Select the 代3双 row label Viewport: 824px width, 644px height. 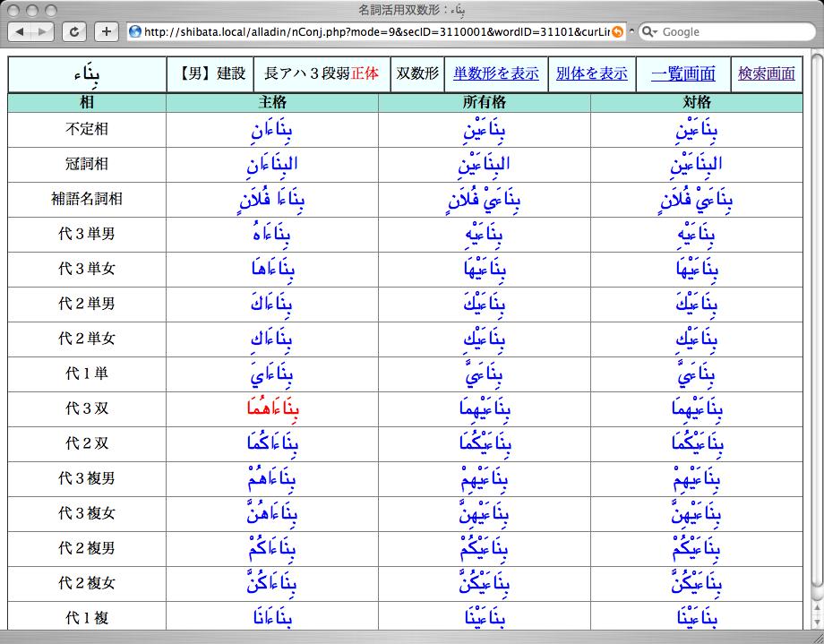point(87,408)
